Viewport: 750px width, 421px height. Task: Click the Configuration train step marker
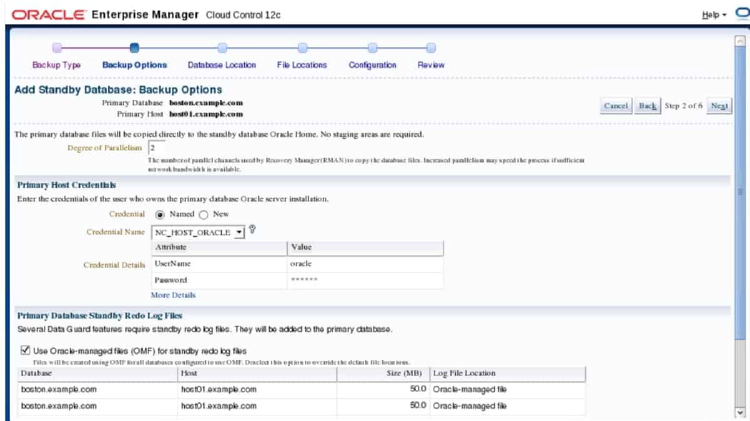pyautogui.click(x=373, y=48)
